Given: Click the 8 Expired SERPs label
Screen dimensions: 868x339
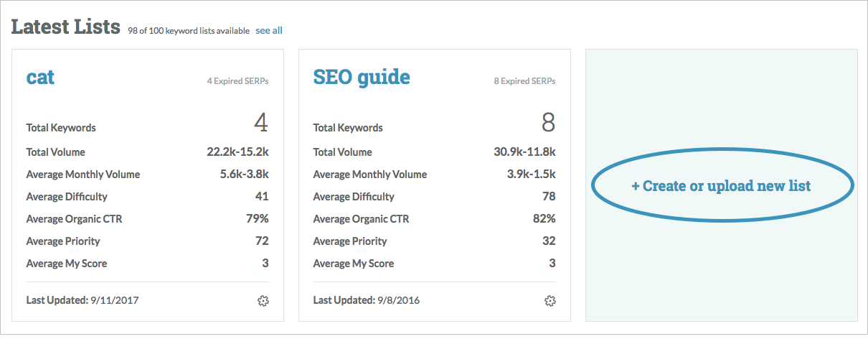Looking at the screenshot, I should (x=524, y=81).
